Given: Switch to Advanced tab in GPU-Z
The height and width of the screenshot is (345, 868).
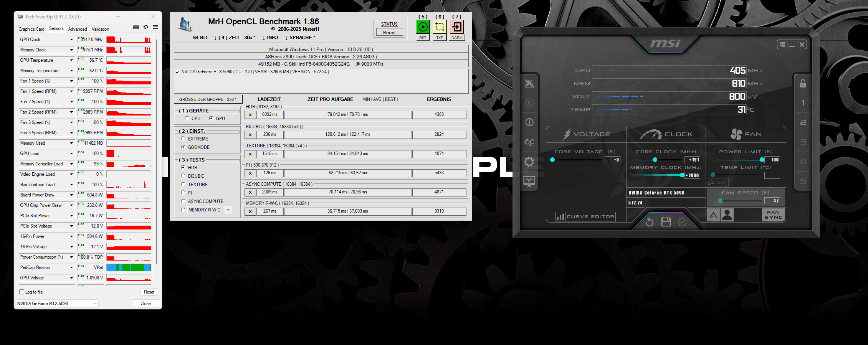Looking at the screenshot, I should click(78, 29).
